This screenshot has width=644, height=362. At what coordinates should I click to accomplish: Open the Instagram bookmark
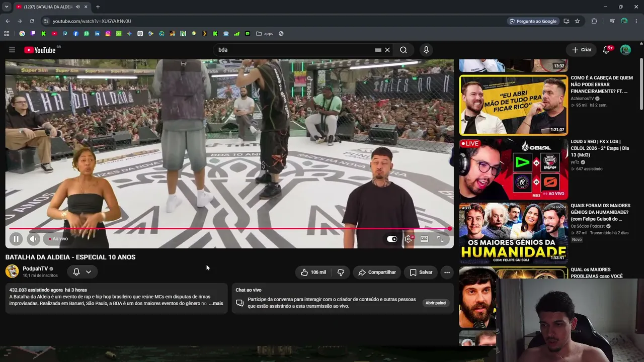pos(108,34)
